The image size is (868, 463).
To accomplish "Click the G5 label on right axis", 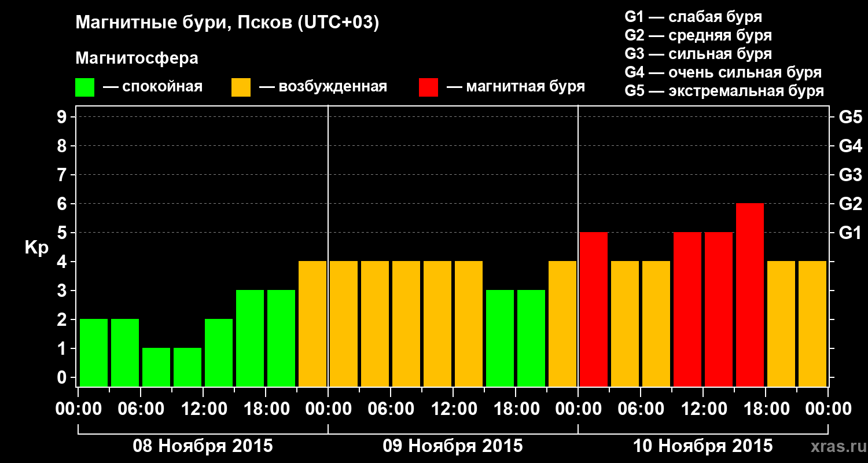I will 850,117.
